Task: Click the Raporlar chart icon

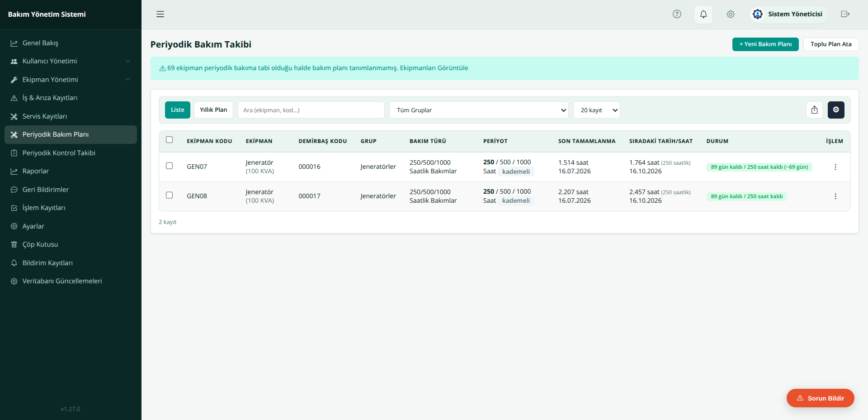Action: click(x=14, y=172)
